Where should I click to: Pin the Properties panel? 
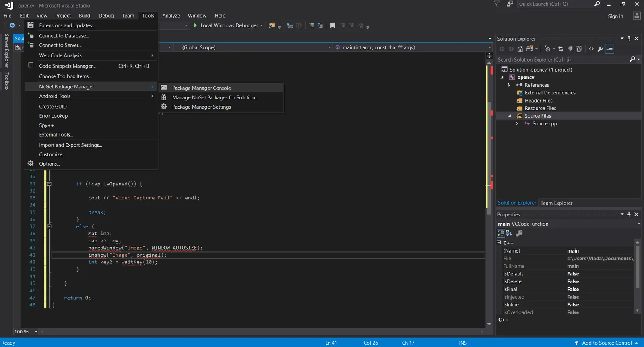629,214
